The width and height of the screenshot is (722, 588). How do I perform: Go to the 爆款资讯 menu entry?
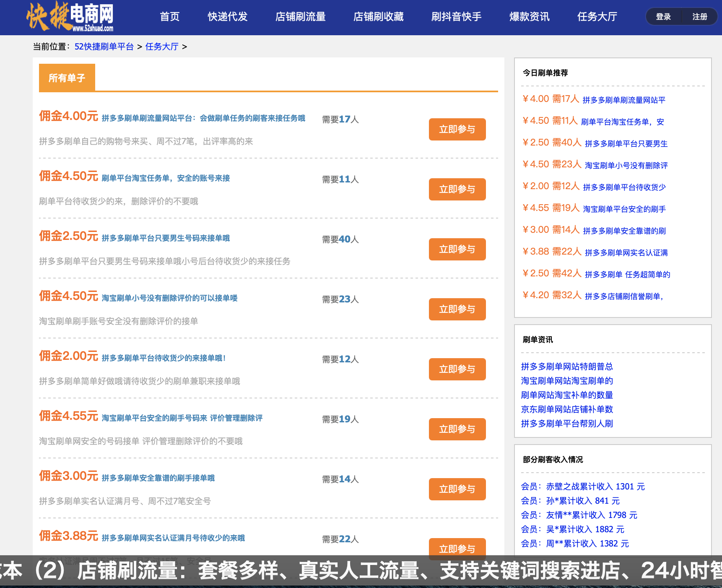coord(530,17)
